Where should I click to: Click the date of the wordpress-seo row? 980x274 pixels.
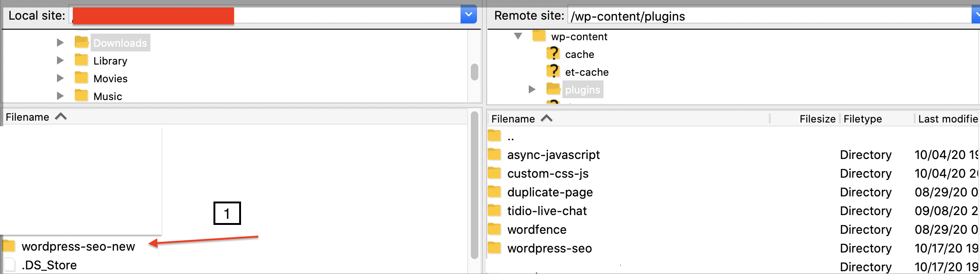click(x=946, y=248)
